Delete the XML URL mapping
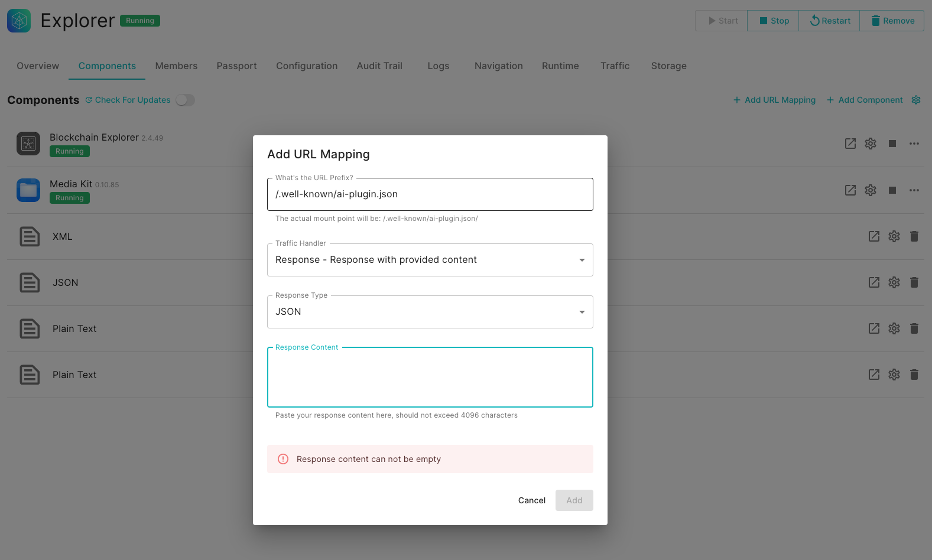Viewport: 932px width, 560px height. tap(914, 236)
